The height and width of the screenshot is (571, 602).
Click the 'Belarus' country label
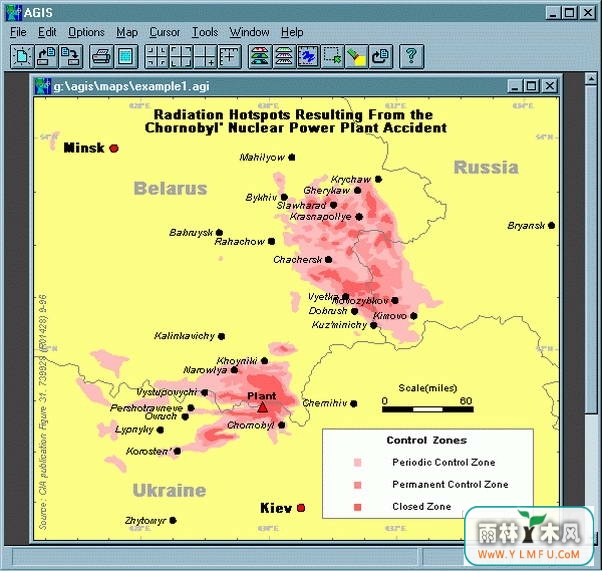170,188
